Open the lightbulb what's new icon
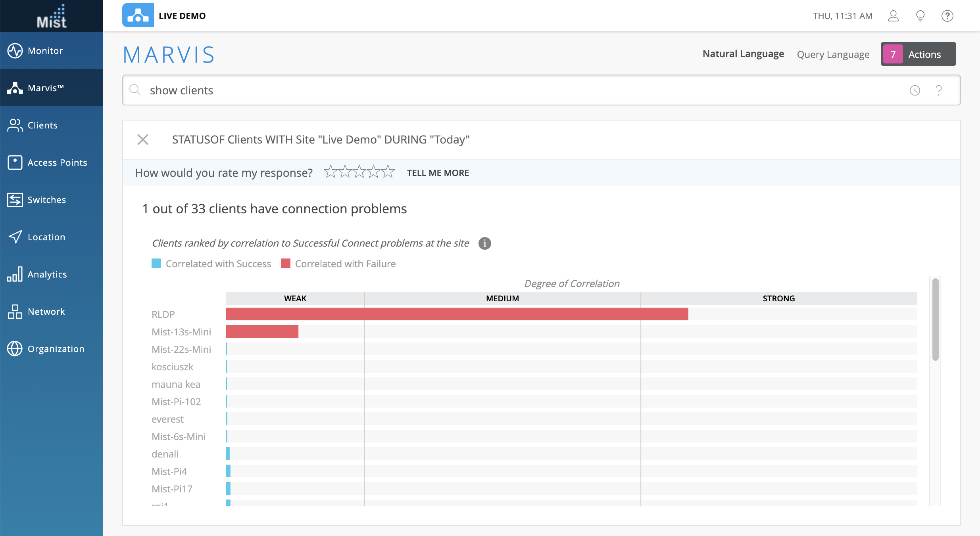Image resolution: width=980 pixels, height=536 pixels. coord(920,16)
